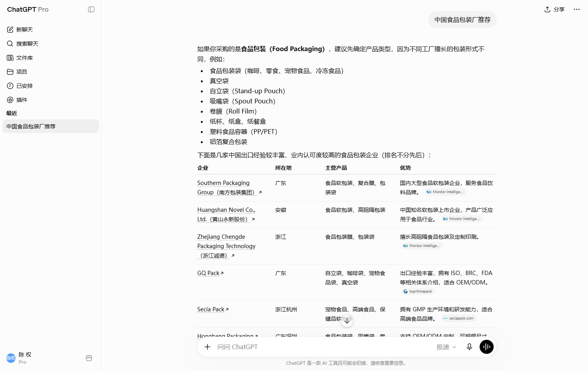Screen dimensions: 588x371
Task: Click the user message bubble 中国食品包装厂推荐
Action: [x=462, y=20]
